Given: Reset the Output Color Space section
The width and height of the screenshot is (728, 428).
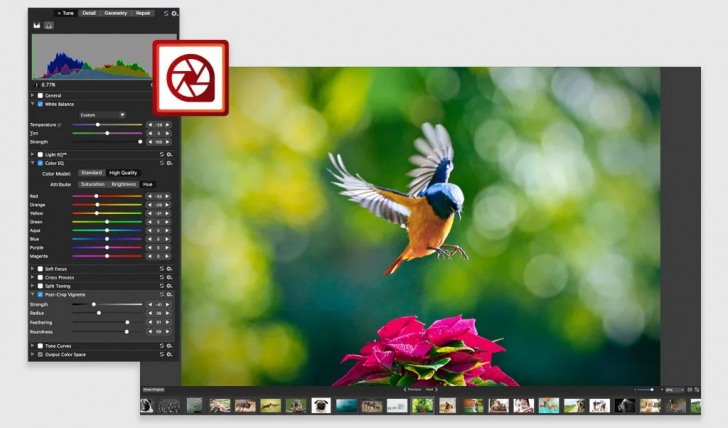Looking at the screenshot, I should [162, 354].
